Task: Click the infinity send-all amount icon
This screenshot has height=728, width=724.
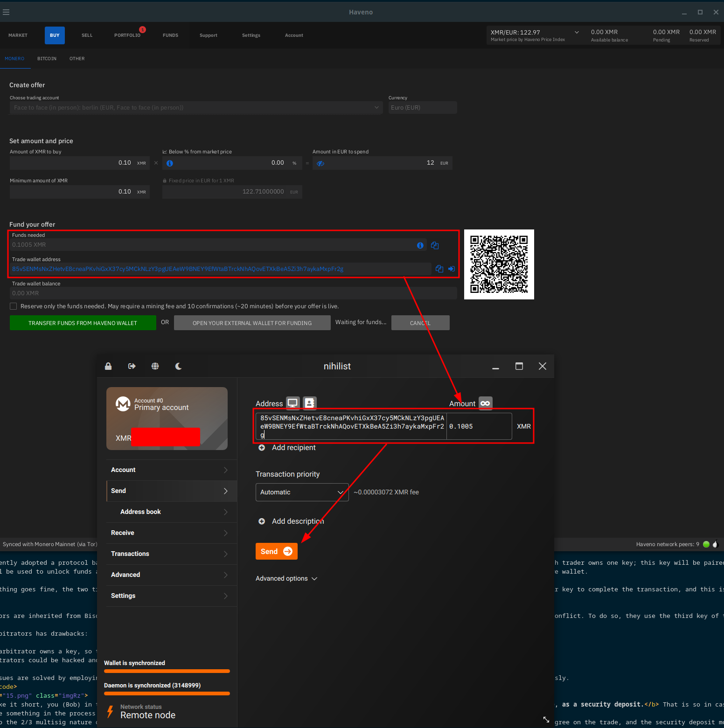Action: click(x=486, y=403)
